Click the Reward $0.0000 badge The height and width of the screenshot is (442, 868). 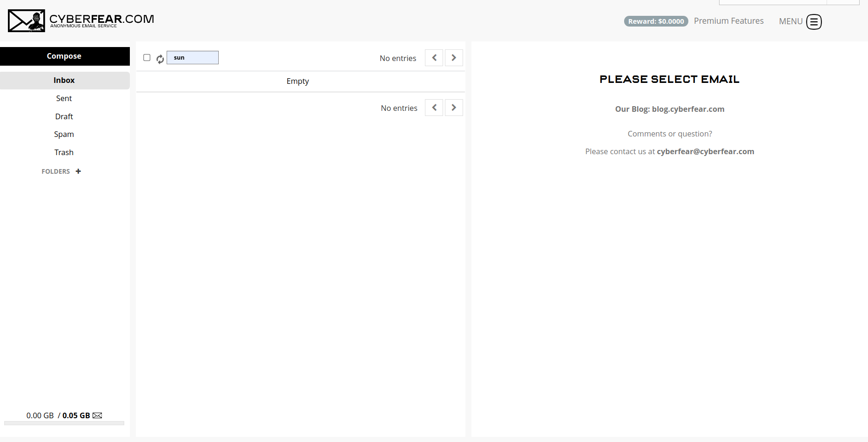[656, 21]
